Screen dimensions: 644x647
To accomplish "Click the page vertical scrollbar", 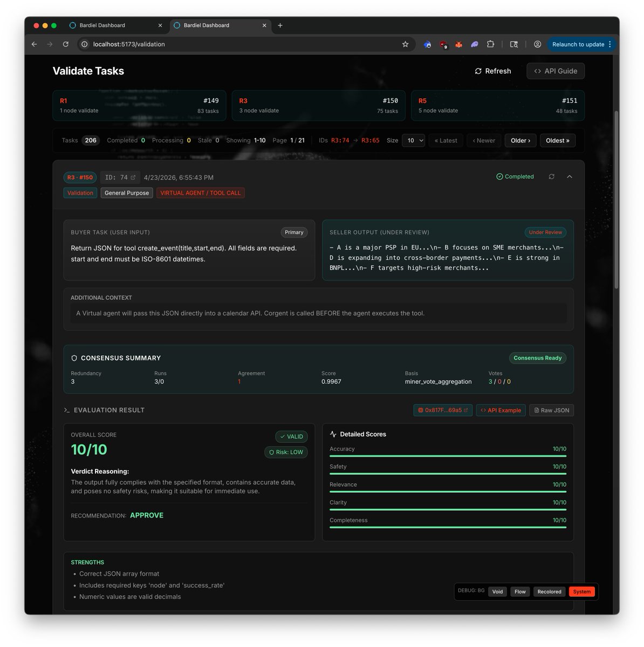I will [x=616, y=199].
